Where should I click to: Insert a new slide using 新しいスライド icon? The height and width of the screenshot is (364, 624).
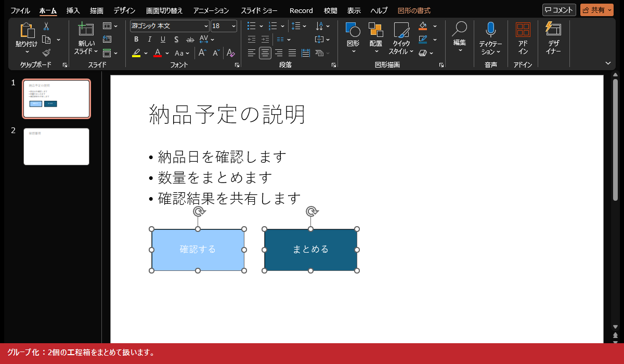85,29
